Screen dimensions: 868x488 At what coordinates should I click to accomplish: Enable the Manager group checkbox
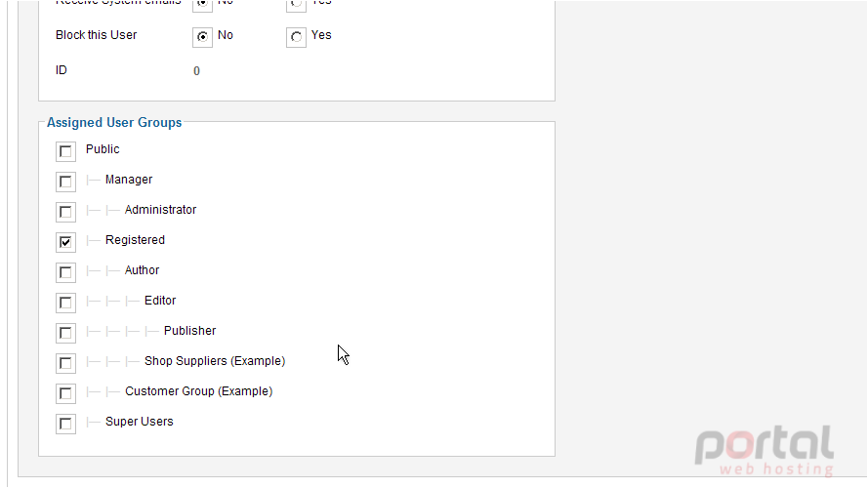pyautogui.click(x=65, y=182)
